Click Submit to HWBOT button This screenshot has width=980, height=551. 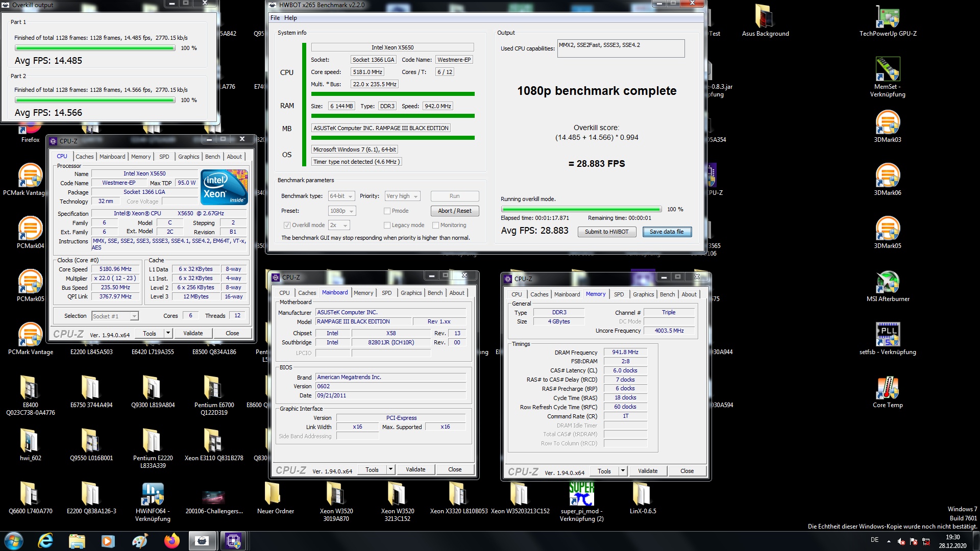click(x=606, y=232)
